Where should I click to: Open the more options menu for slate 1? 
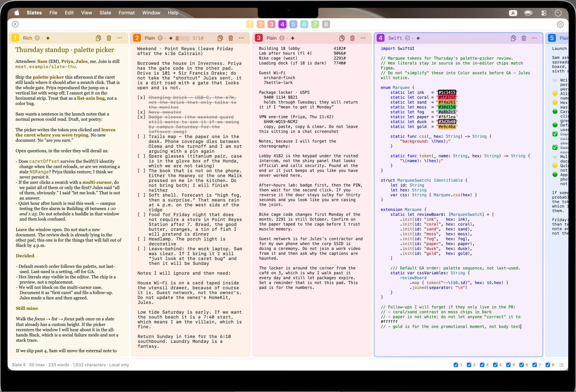[x=120, y=38]
